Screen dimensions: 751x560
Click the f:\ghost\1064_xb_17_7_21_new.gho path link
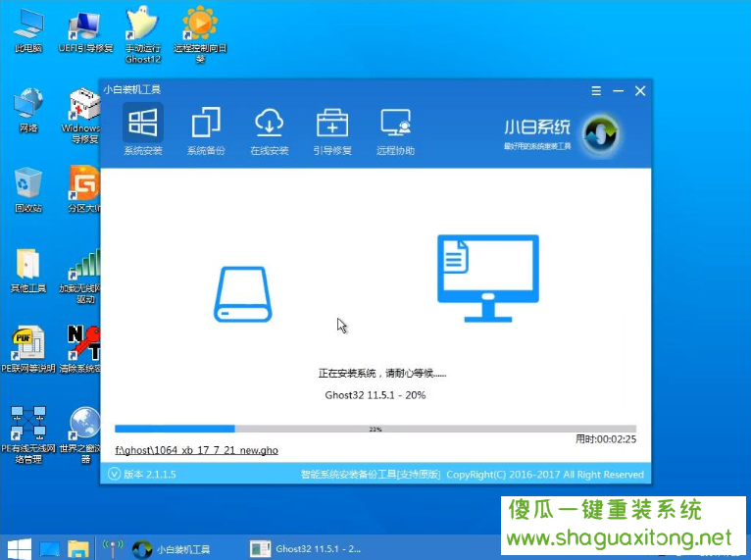pos(197,450)
